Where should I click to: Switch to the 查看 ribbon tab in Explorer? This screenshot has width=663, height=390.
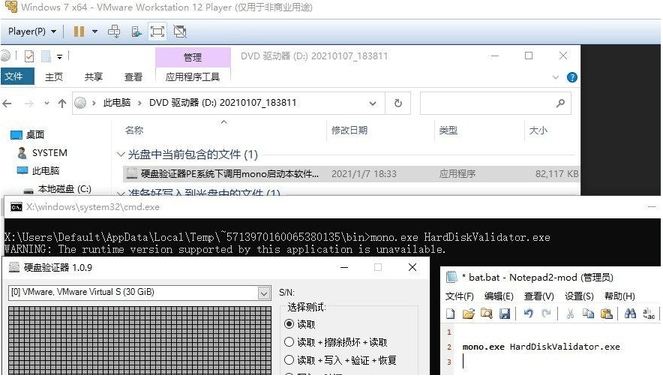click(133, 77)
